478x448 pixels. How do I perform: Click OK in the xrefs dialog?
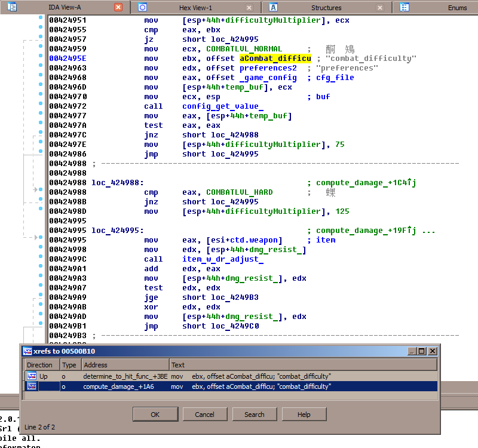point(155,415)
